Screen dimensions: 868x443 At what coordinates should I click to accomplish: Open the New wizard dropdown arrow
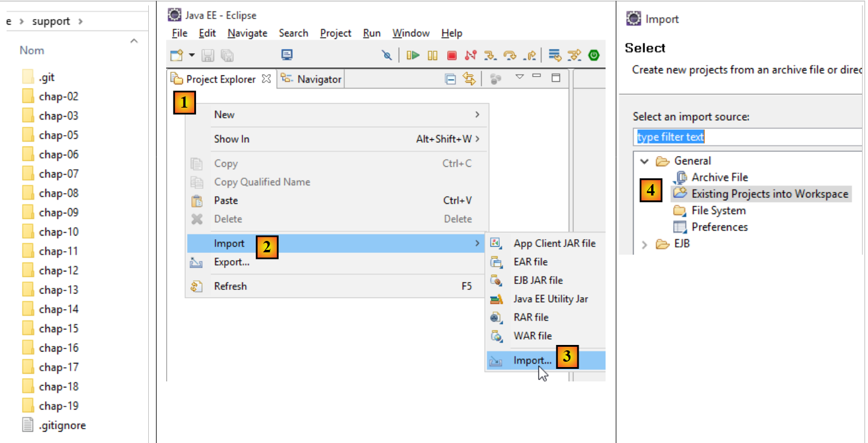(x=192, y=56)
